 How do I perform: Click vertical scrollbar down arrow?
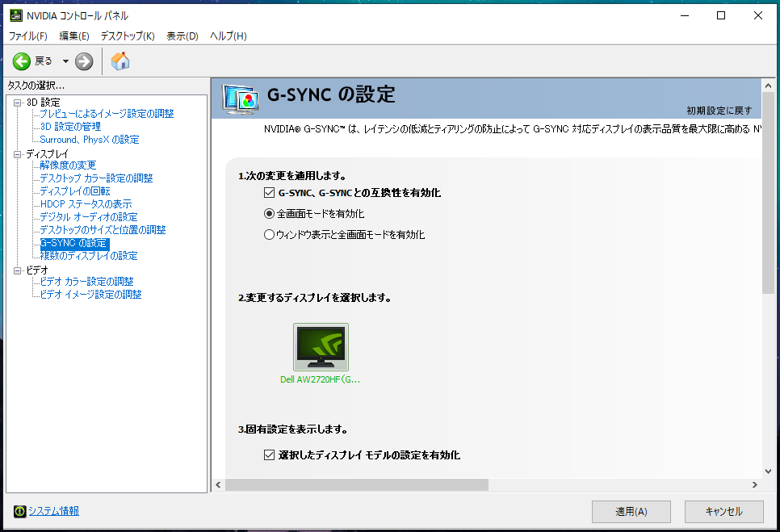(768, 471)
